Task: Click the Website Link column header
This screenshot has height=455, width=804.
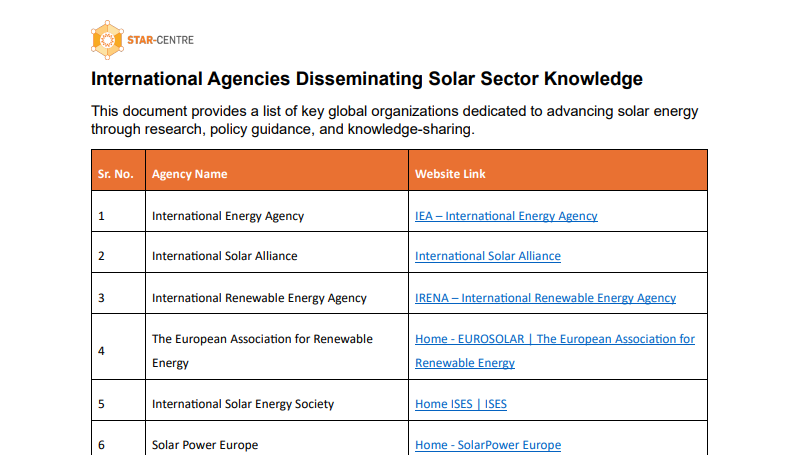Action: tap(450, 174)
